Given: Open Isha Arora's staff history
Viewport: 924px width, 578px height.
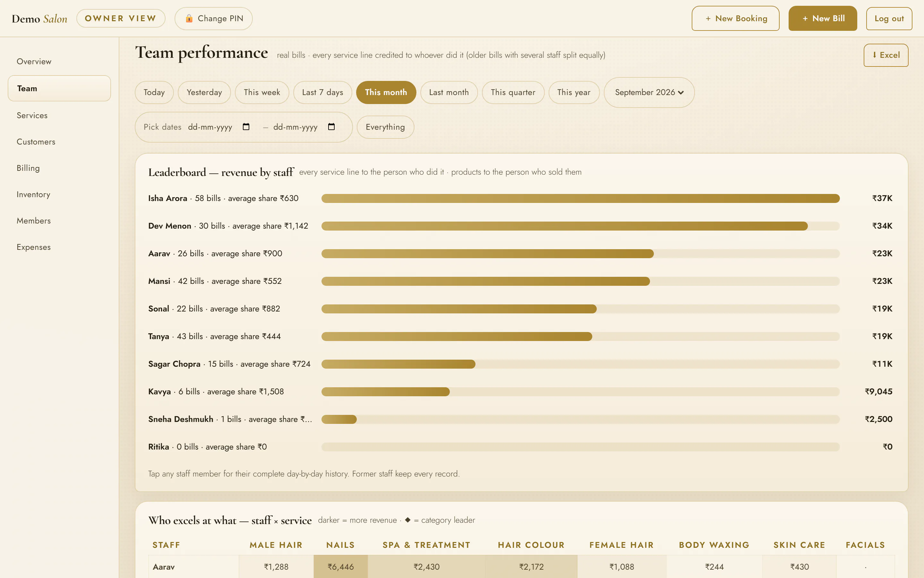Looking at the screenshot, I should (x=521, y=198).
